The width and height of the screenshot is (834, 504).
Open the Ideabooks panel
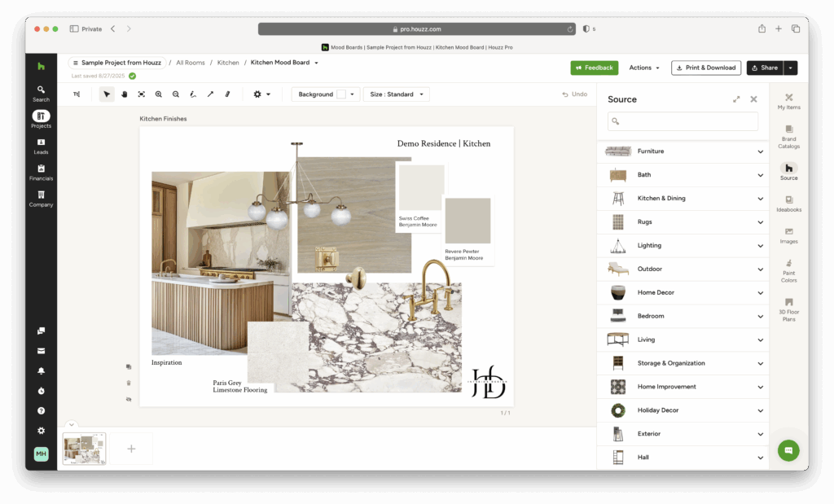click(788, 204)
